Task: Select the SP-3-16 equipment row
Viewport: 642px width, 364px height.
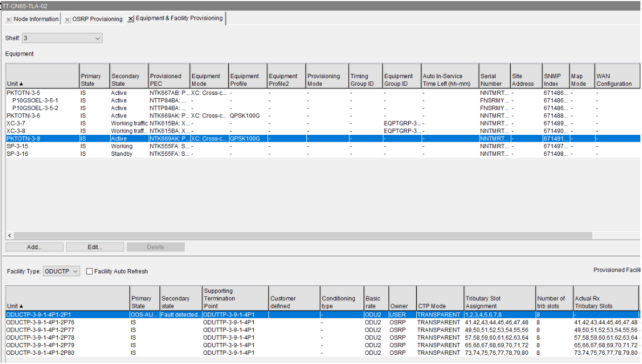Action: pyautogui.click(x=323, y=154)
